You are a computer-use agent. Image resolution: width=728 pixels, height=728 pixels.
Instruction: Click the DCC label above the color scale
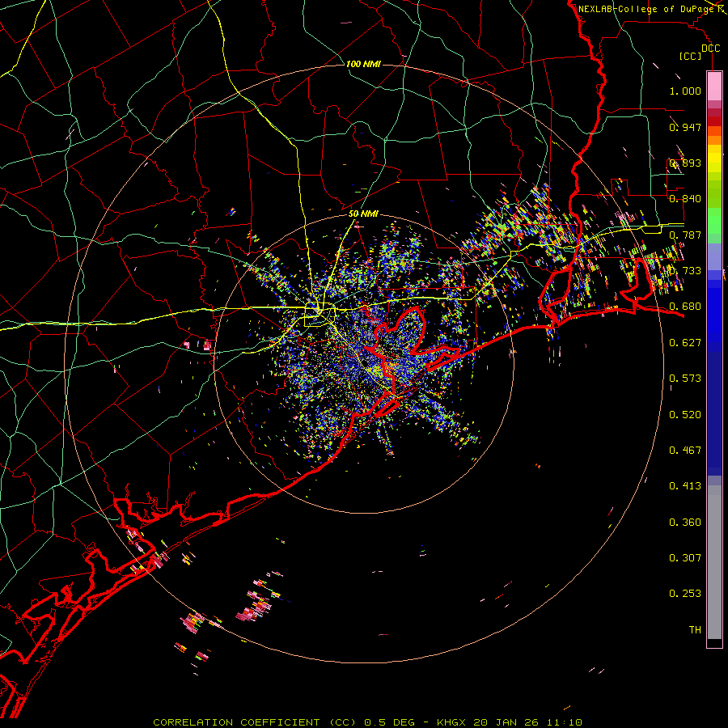point(711,49)
